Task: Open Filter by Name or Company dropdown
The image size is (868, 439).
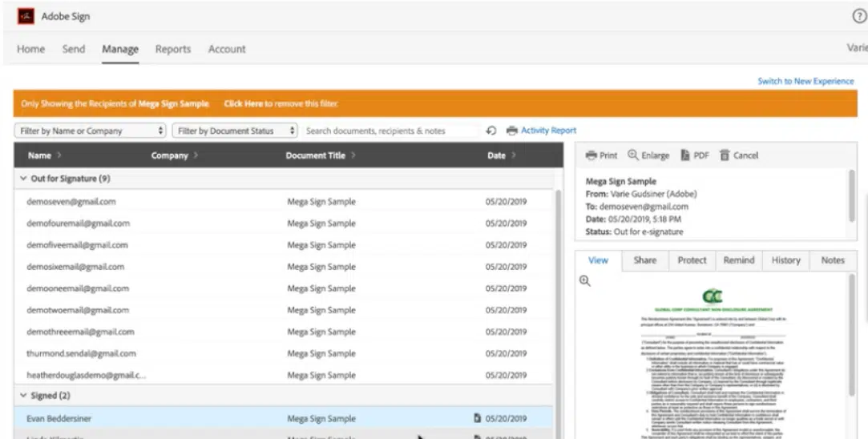Action: pos(91,131)
